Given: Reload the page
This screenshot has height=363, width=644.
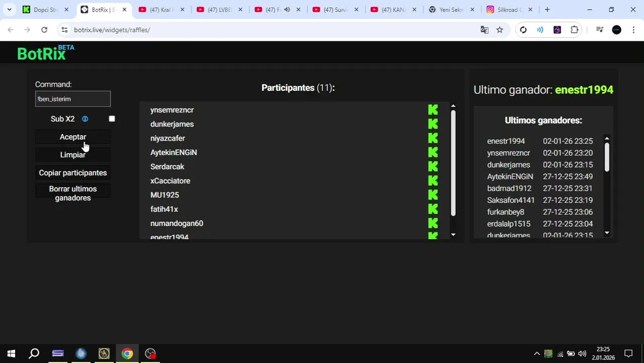Looking at the screenshot, I should click(x=44, y=30).
